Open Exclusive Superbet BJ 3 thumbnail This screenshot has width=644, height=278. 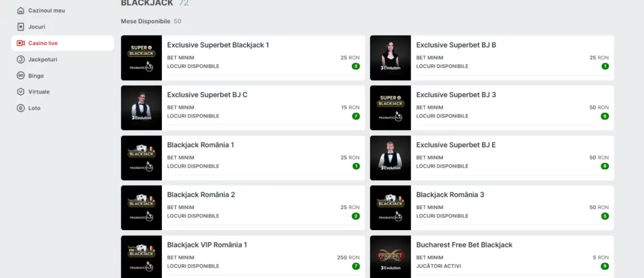click(390, 107)
